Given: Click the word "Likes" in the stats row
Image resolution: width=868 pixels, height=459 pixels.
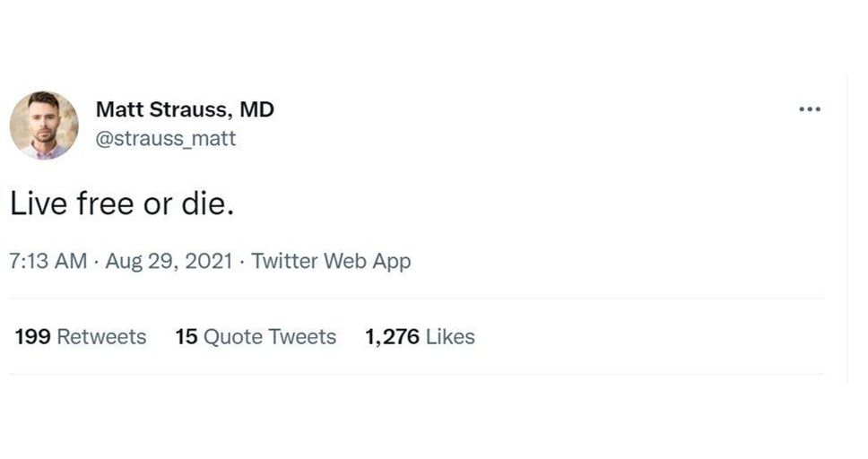Looking at the screenshot, I should (450, 337).
